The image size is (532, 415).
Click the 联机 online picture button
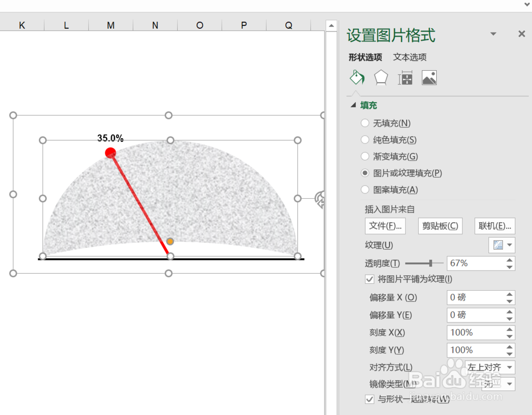(x=494, y=225)
